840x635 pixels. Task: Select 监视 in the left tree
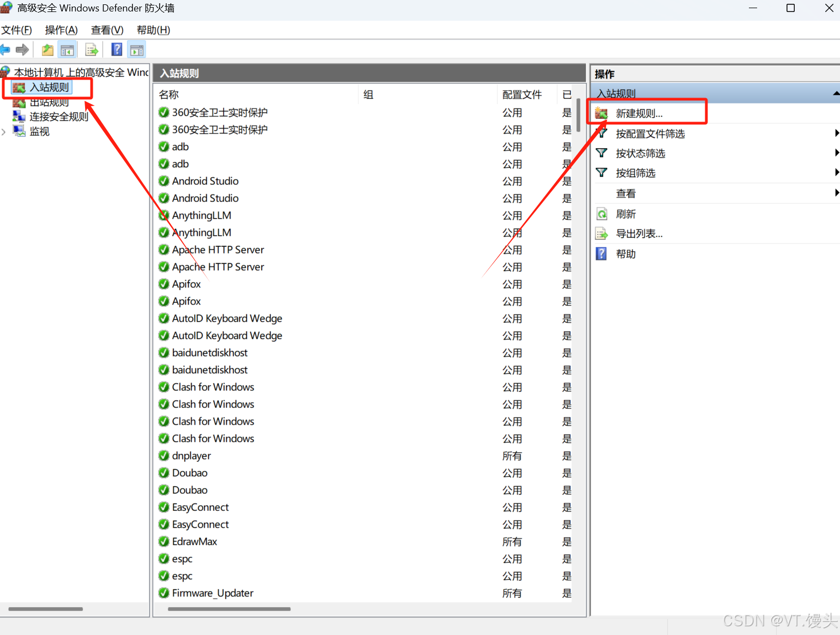(39, 131)
